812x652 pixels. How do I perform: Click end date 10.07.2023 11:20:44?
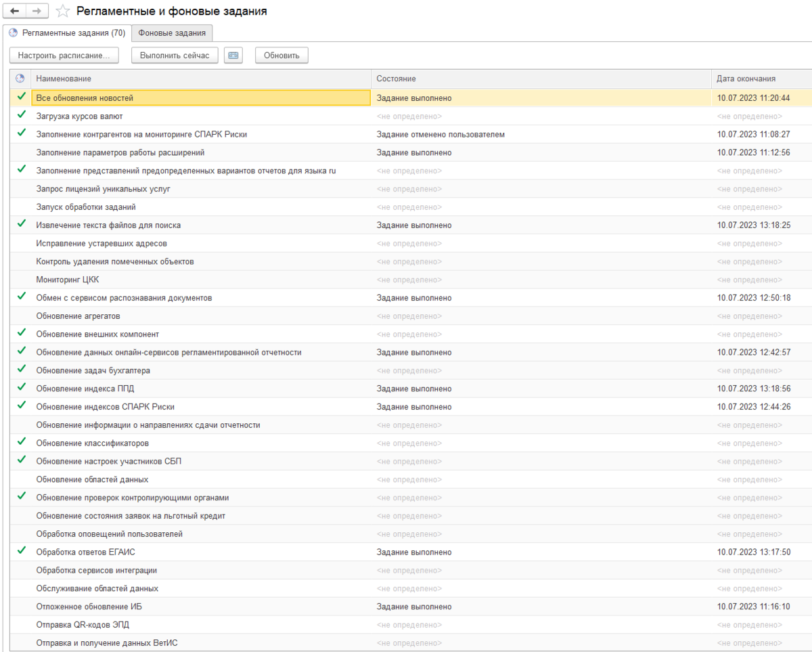pos(754,98)
